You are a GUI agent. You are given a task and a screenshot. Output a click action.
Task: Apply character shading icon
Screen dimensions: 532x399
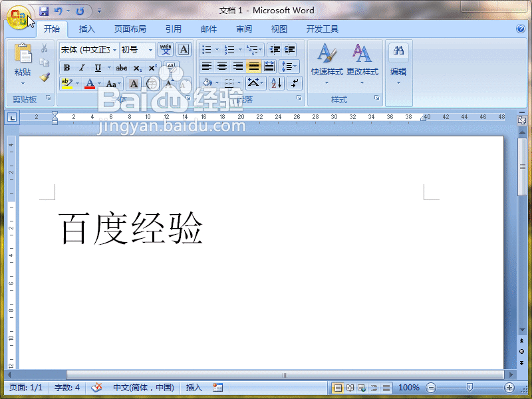pyautogui.click(x=134, y=84)
